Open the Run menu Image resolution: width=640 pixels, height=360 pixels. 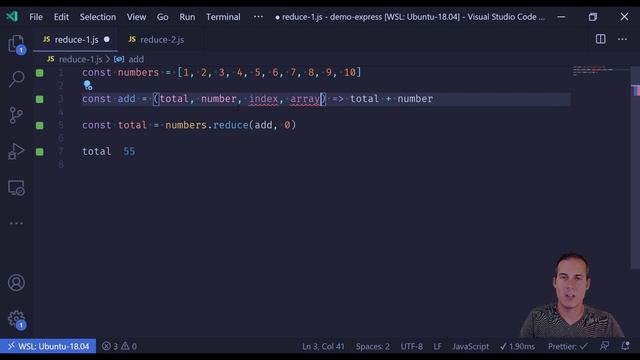(187, 17)
